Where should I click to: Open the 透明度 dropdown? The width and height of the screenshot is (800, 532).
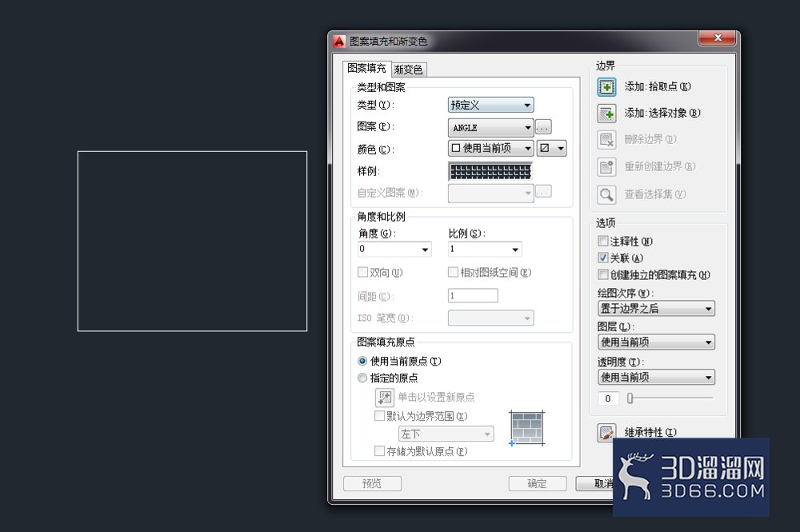click(656, 378)
